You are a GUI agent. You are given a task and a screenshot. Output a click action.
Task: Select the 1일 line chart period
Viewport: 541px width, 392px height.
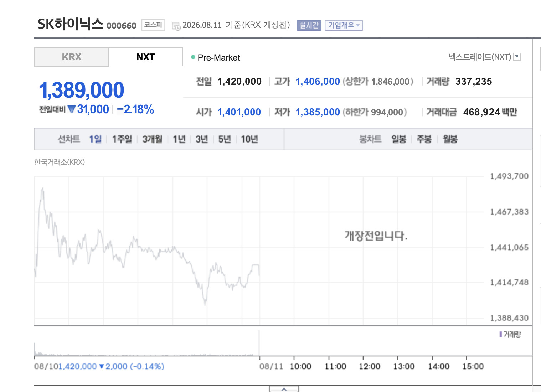coord(96,139)
